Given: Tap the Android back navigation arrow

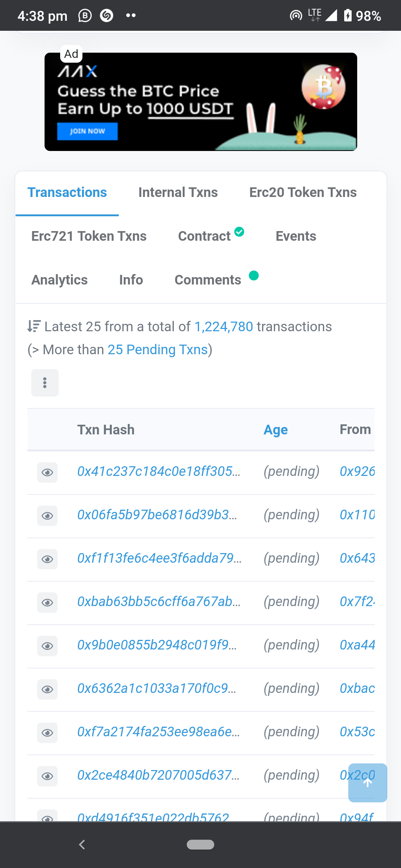Looking at the screenshot, I should click(82, 845).
